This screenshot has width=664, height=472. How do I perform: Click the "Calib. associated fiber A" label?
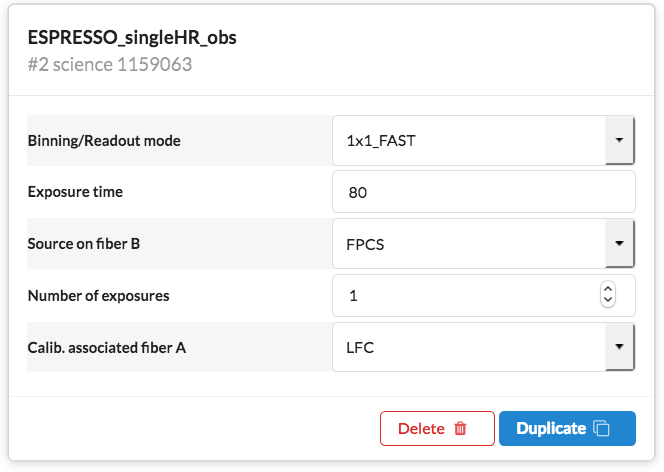[x=107, y=348]
